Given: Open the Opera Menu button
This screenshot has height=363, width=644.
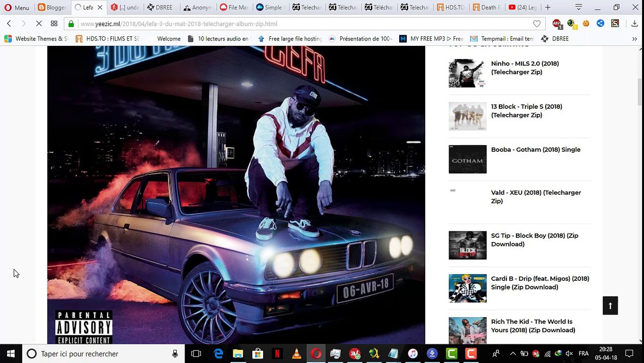Looking at the screenshot, I should coord(17,8).
